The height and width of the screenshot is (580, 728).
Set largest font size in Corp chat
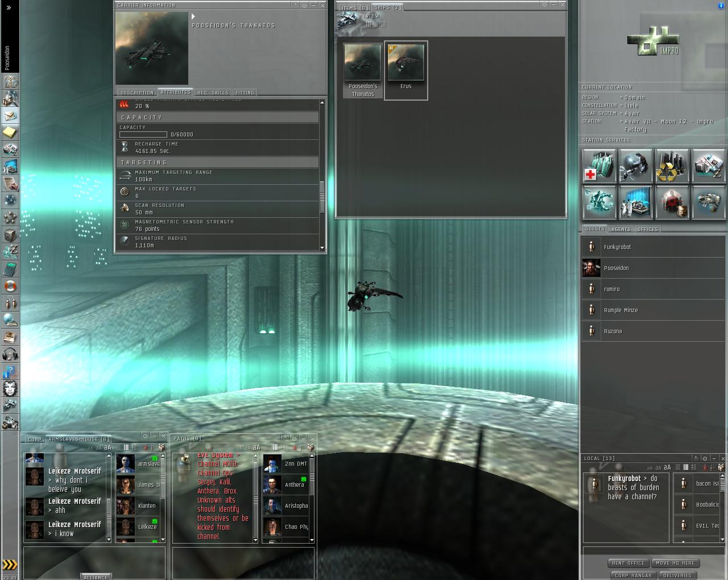(107, 448)
